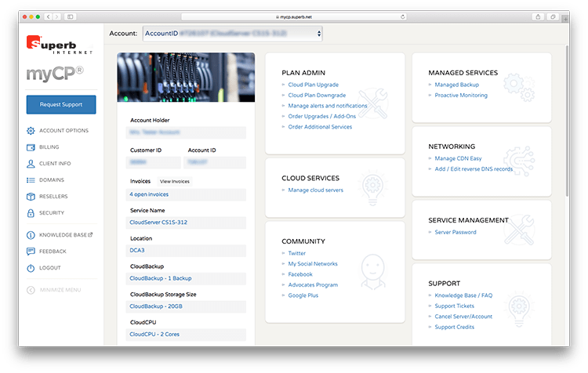Image resolution: width=588 pixels, height=373 pixels.
Task: Open CloudBackup - 20GB link
Action: pyautogui.click(x=156, y=306)
